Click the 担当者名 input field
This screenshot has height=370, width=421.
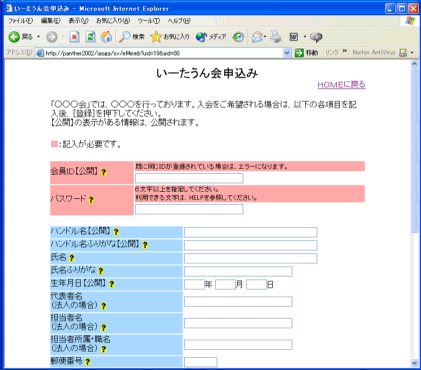click(238, 323)
